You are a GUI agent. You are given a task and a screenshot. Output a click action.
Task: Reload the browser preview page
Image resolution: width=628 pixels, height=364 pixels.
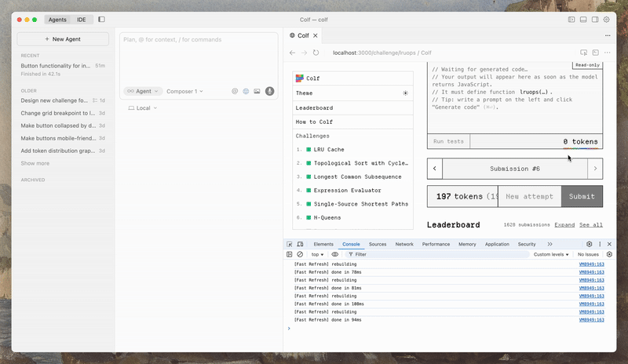pos(316,53)
